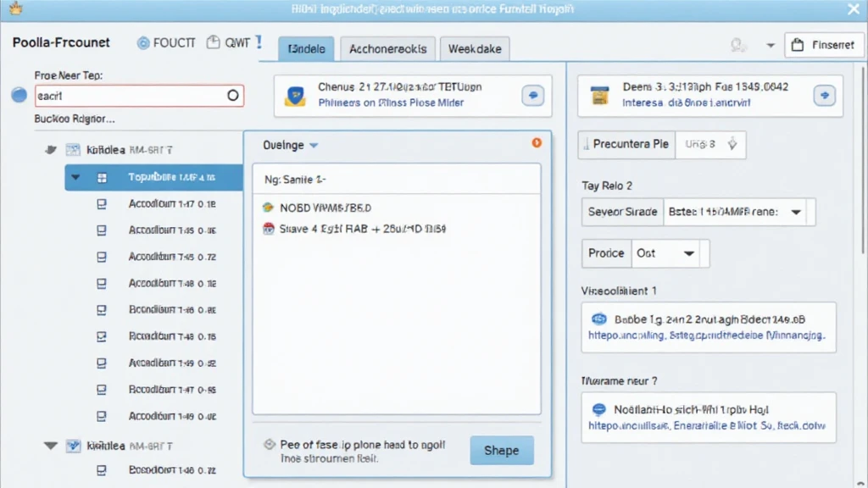Click the Ng: Sanite field in Oueinge panel
The width and height of the screenshot is (868, 488).
tap(397, 180)
